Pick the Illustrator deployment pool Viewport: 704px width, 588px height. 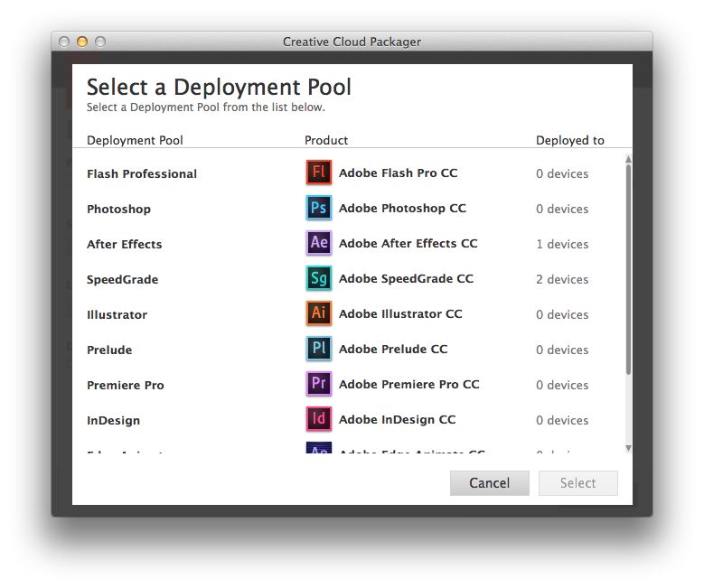117,314
